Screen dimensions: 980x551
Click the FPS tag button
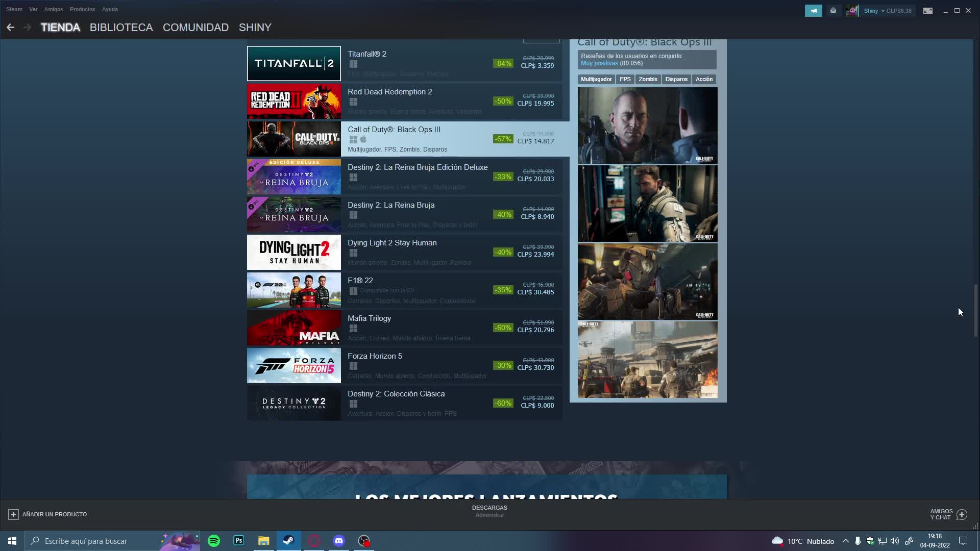pos(625,79)
